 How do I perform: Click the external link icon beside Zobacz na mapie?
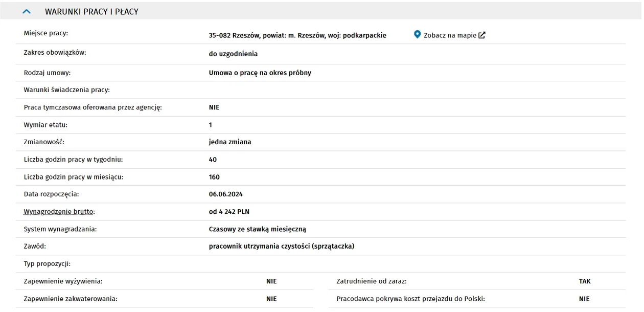pyautogui.click(x=481, y=35)
